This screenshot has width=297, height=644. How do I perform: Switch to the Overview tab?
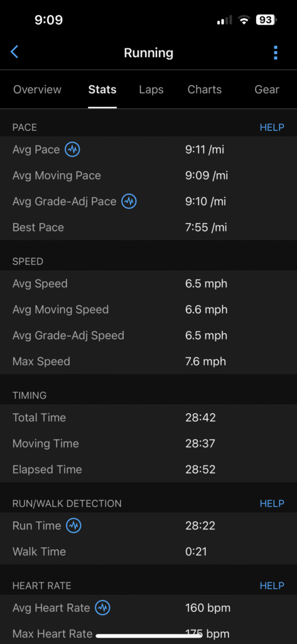37,89
